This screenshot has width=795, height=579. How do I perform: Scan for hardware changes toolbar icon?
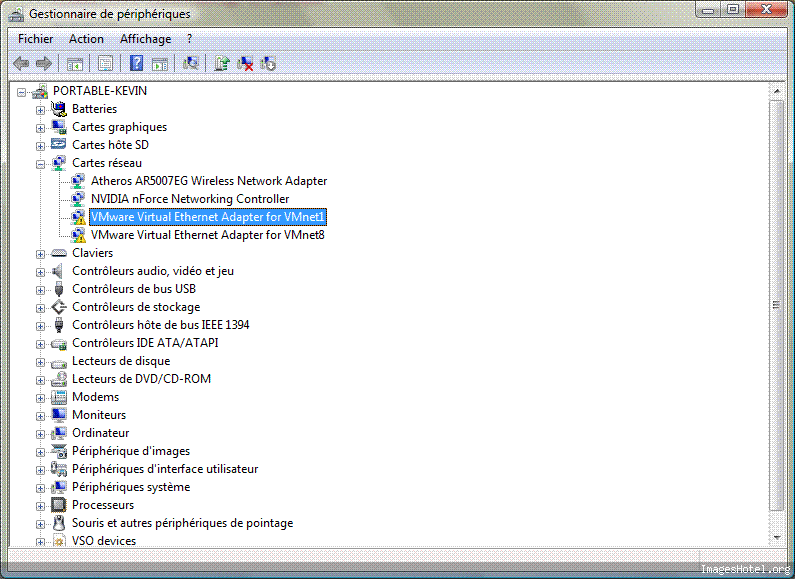(191, 63)
